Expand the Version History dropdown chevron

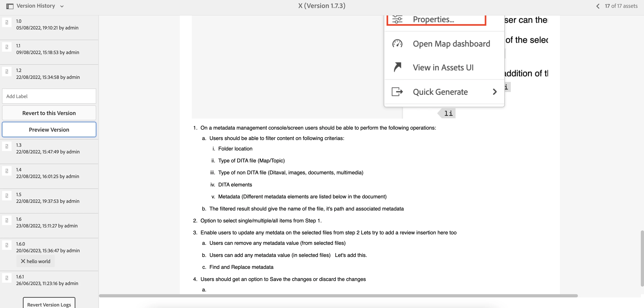tap(62, 6)
